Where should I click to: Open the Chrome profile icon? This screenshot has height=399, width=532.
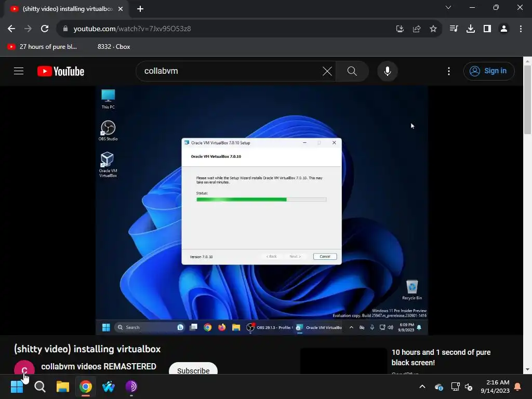[504, 29]
